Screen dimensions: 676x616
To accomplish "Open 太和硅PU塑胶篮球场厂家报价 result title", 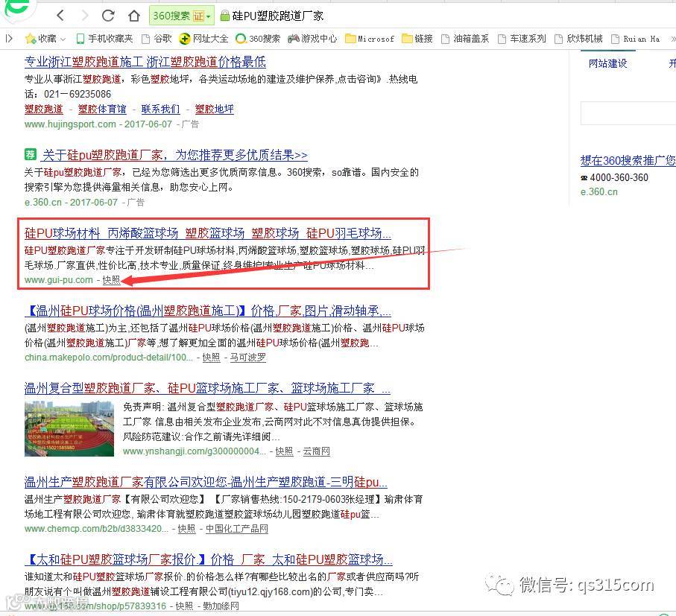I will 209,559.
